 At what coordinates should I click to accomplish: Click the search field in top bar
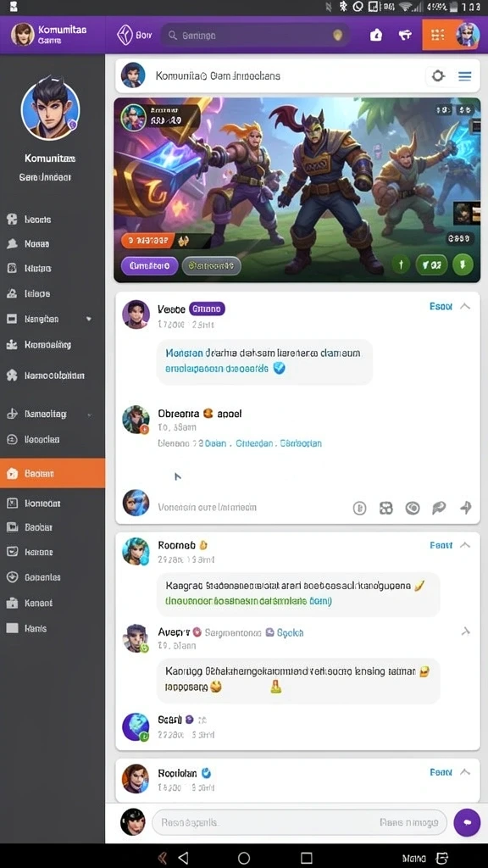point(256,35)
